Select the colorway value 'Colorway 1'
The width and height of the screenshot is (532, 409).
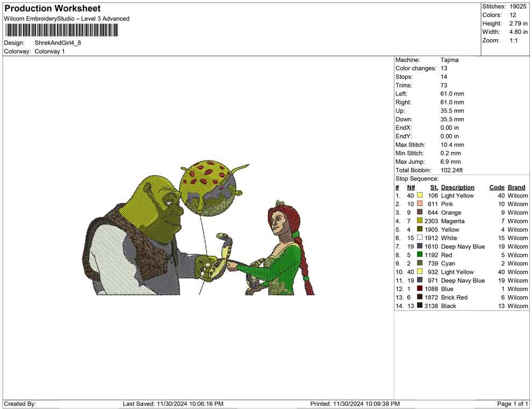click(49, 52)
